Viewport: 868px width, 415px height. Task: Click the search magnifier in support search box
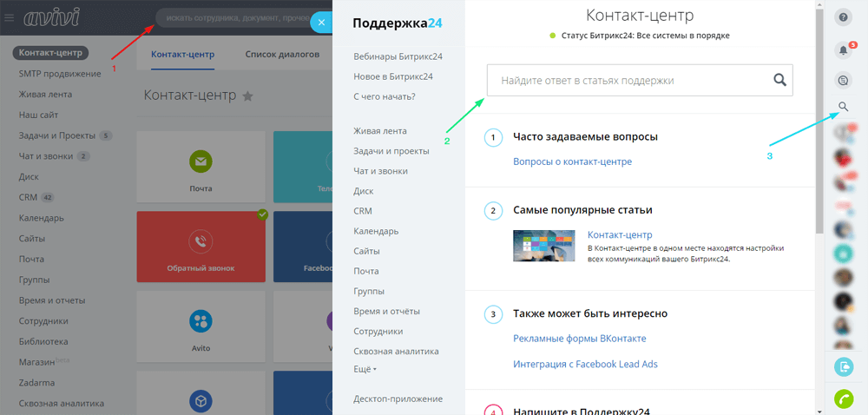780,80
